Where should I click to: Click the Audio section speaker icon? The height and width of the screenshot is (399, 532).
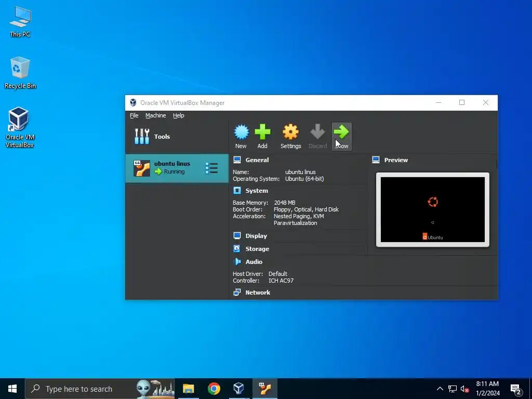click(237, 262)
